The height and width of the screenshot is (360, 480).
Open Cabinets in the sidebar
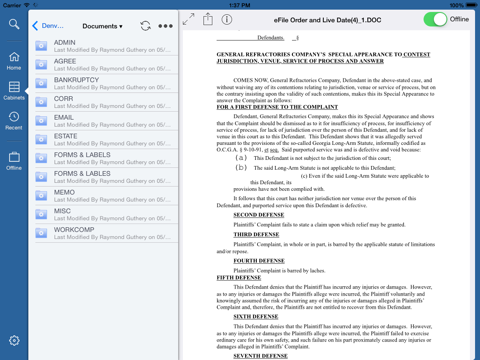(x=14, y=90)
